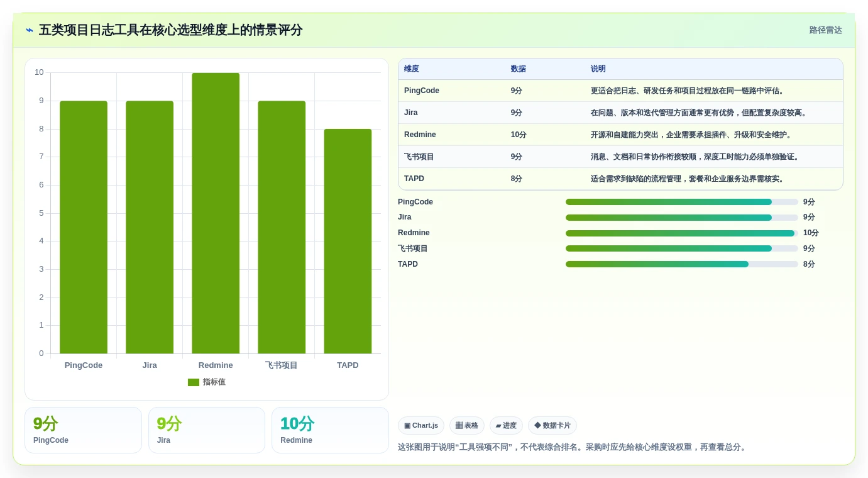The height and width of the screenshot is (478, 868).
Task: Click the 飞书项目 progress bar
Action: pos(682,248)
